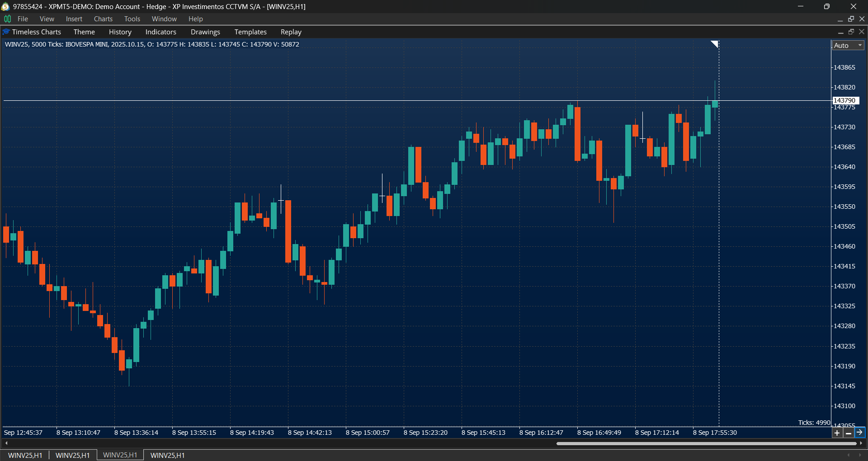Select the Timeless Charts graduation cap icon
This screenshot has width=868, height=461.
tap(5, 32)
